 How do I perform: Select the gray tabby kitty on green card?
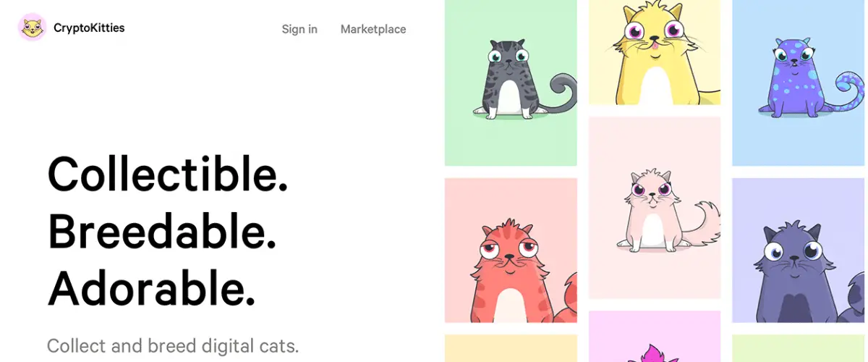click(x=511, y=83)
